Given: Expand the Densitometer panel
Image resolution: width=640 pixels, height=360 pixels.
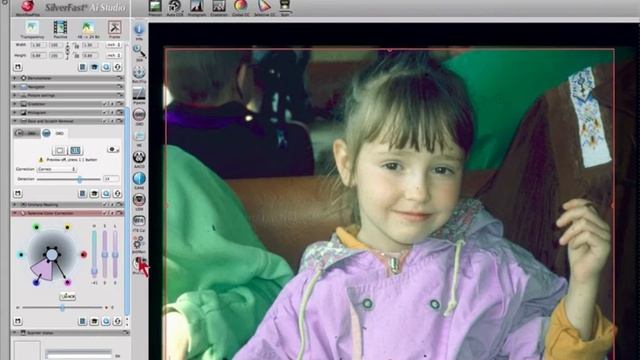Looking at the screenshot, I should coord(15,78).
